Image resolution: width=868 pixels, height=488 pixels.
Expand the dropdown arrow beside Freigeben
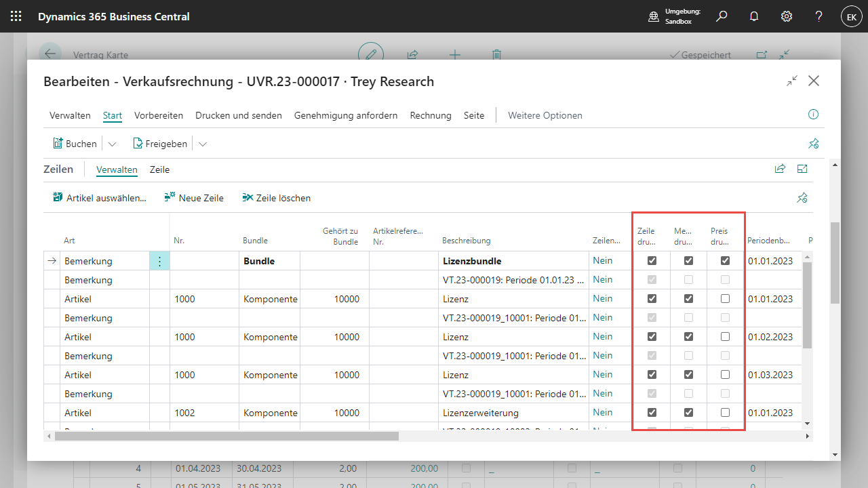[x=202, y=144]
